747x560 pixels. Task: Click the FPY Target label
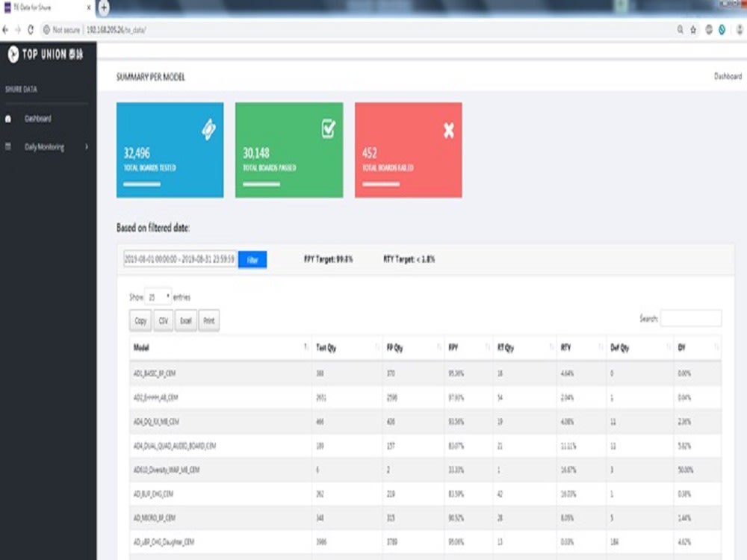328,259
